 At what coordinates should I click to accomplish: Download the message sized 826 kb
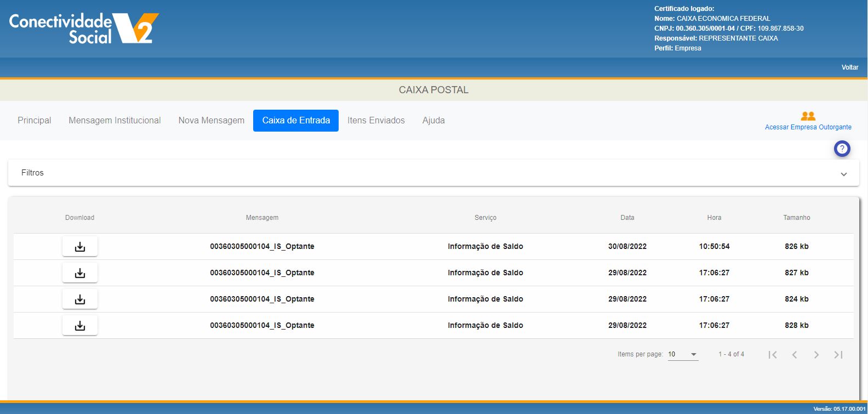80,247
